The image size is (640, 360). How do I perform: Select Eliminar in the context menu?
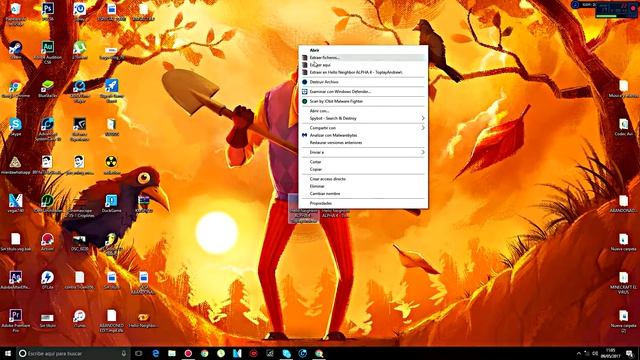(363, 186)
